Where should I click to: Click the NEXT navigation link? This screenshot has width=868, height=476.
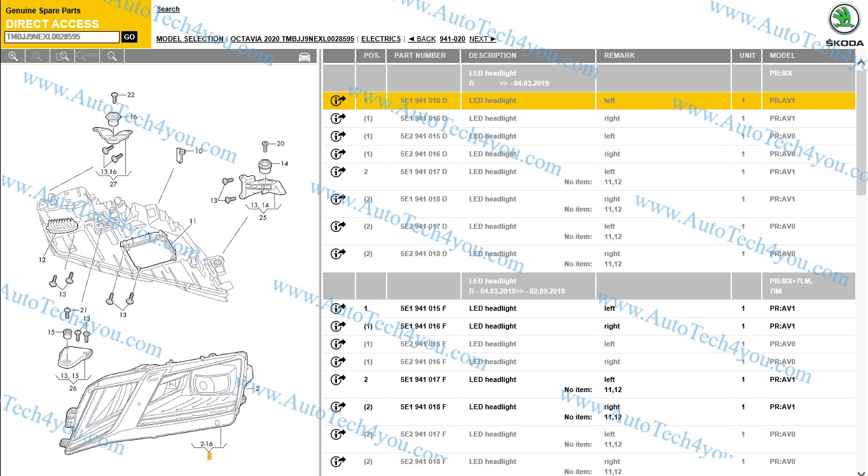click(483, 39)
